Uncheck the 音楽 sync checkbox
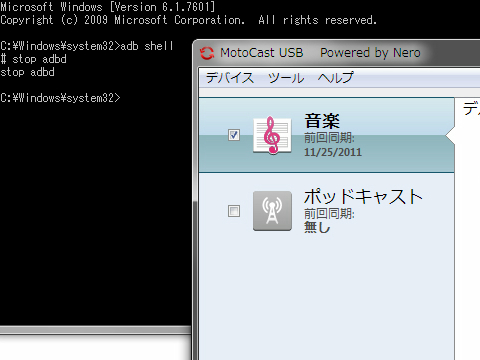This screenshot has width=480, height=360. point(234,135)
